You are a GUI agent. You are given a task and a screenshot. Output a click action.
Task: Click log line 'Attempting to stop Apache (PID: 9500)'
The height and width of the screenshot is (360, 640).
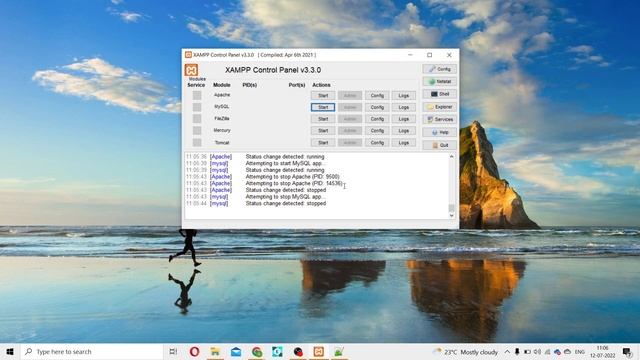click(292, 177)
